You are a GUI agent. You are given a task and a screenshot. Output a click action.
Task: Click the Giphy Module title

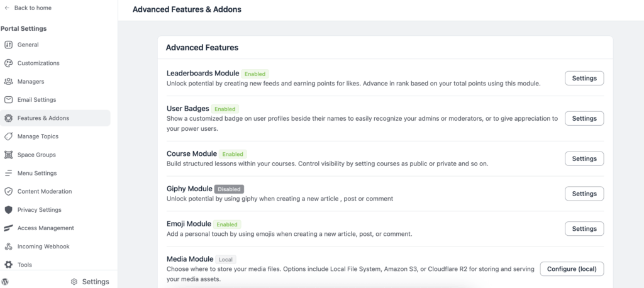[x=189, y=189]
